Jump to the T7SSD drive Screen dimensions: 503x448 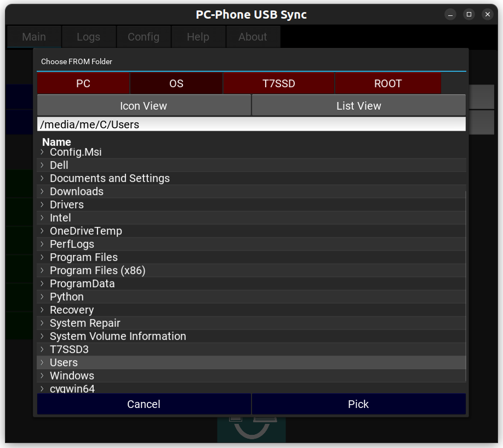pos(279,84)
